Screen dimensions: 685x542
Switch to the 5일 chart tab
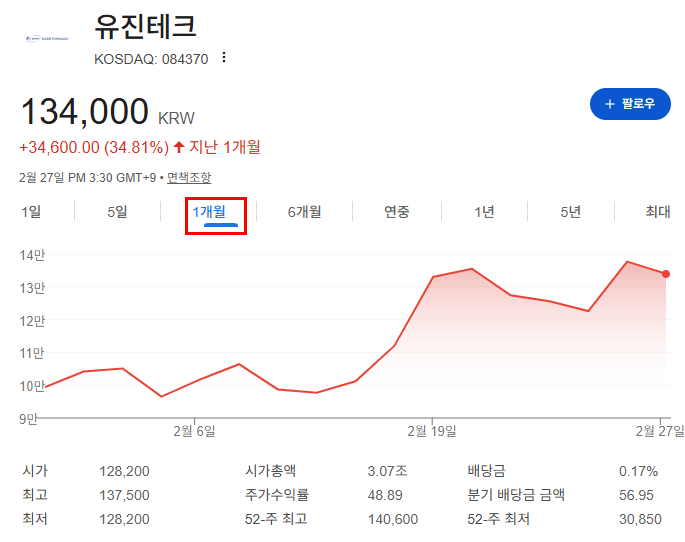[x=118, y=212]
